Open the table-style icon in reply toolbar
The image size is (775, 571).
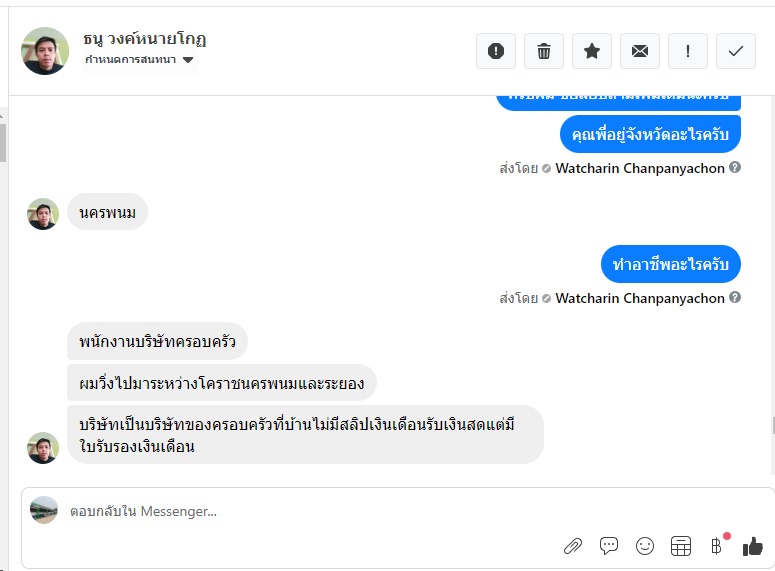pos(681,546)
